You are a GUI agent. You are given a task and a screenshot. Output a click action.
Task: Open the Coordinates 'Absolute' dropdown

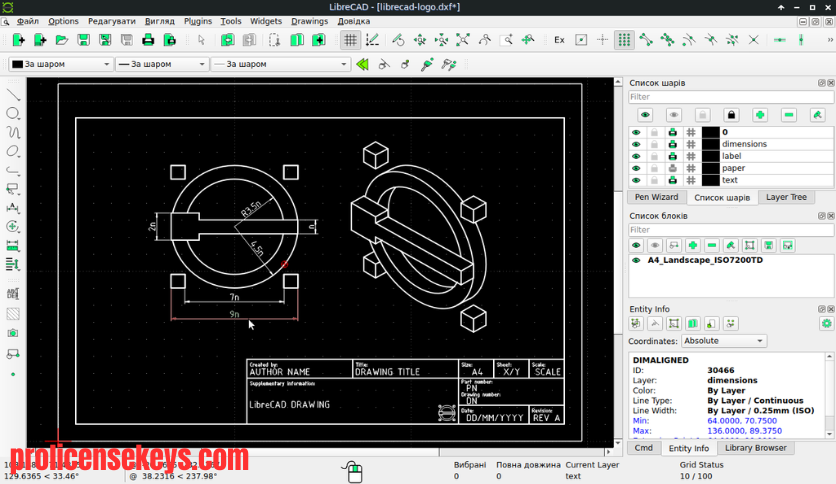724,341
